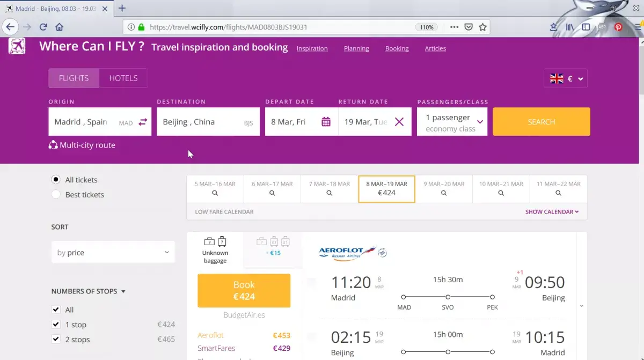
Task: Clear the return date with X icon
Action: [399, 122]
